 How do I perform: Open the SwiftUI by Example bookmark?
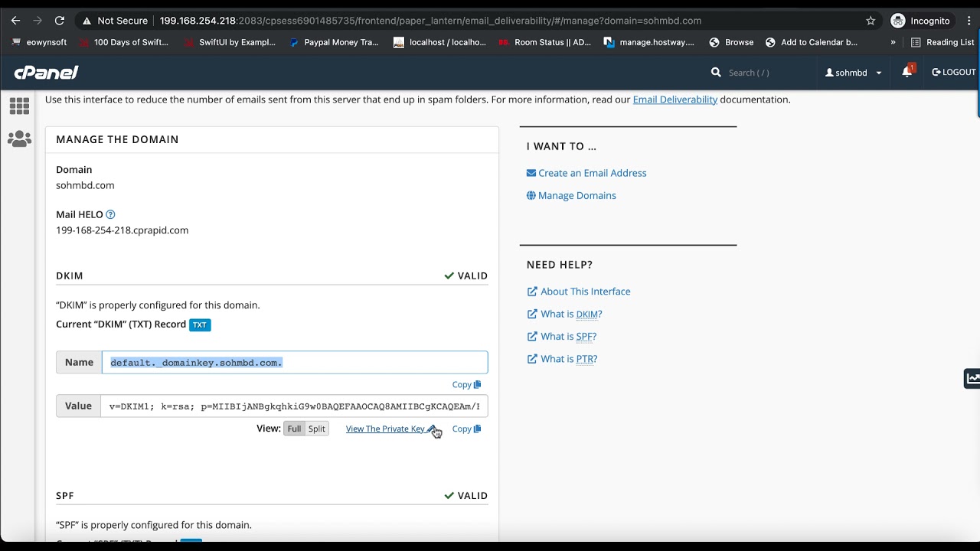[230, 42]
